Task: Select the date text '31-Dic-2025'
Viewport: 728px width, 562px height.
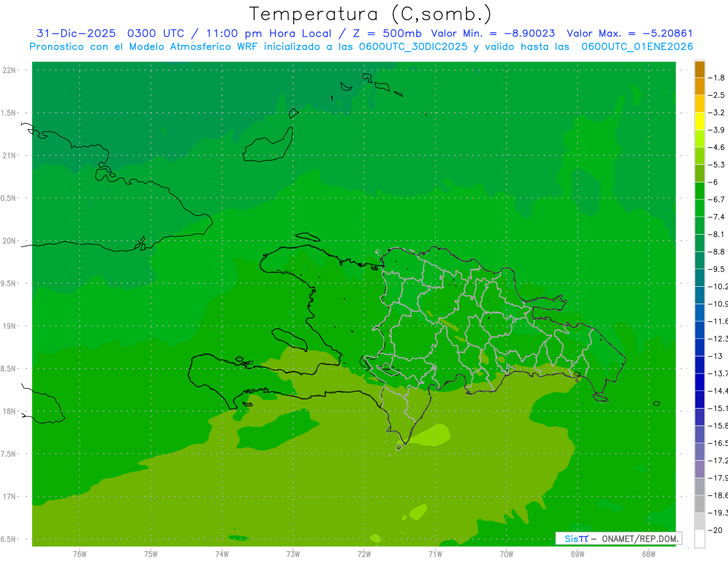Action: coord(76,33)
